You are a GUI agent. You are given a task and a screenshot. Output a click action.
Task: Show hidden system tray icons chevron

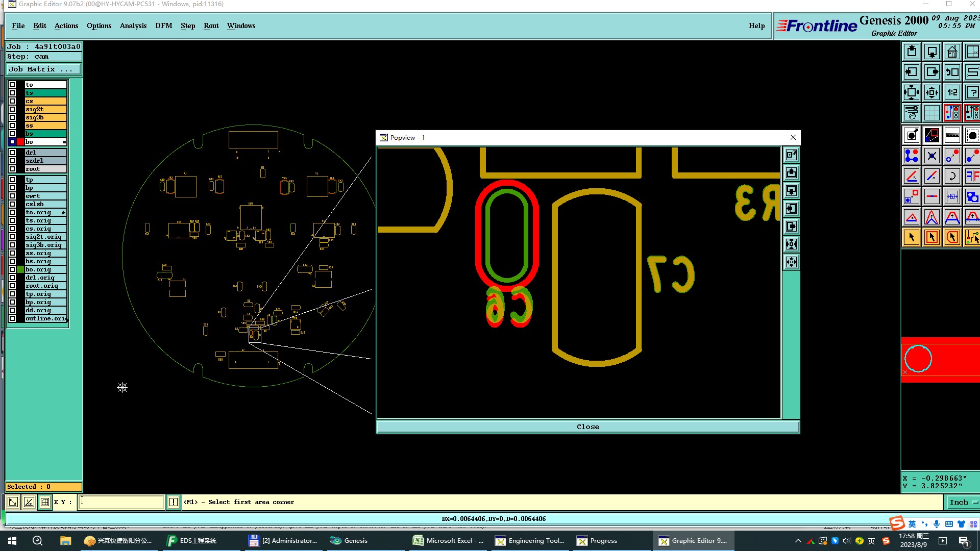798,541
